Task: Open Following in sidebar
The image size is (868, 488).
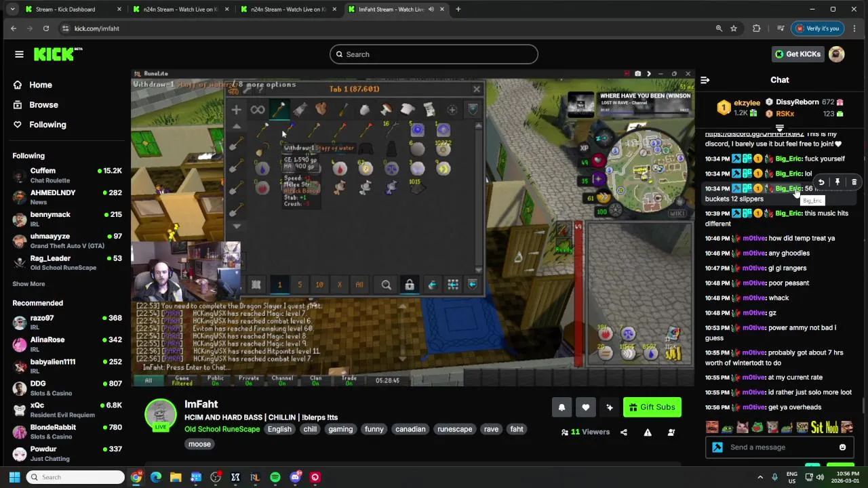Action: [47, 125]
